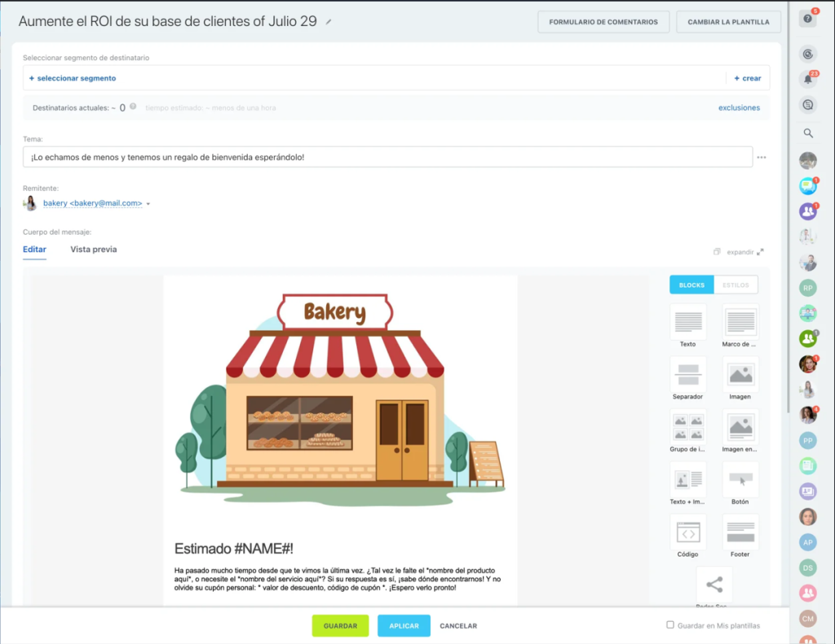Select the Imagen block icon

(x=740, y=374)
